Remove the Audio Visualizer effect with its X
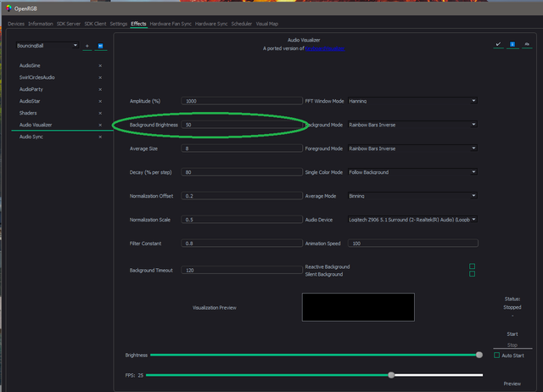Viewport: 543px width, 392px height. pyautogui.click(x=100, y=125)
